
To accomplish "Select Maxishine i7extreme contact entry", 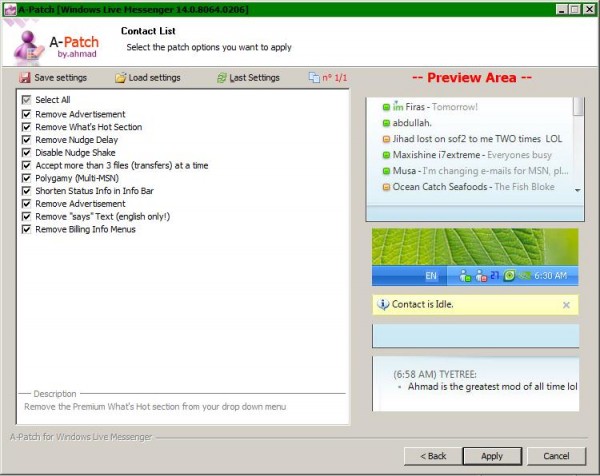I will 472,155.
